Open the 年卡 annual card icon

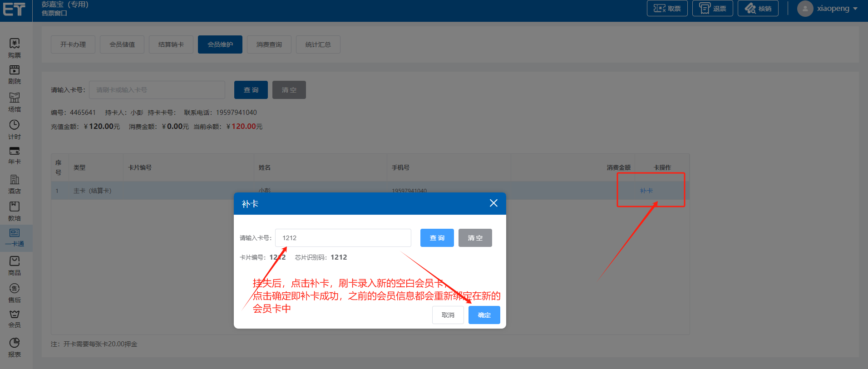[x=15, y=152]
